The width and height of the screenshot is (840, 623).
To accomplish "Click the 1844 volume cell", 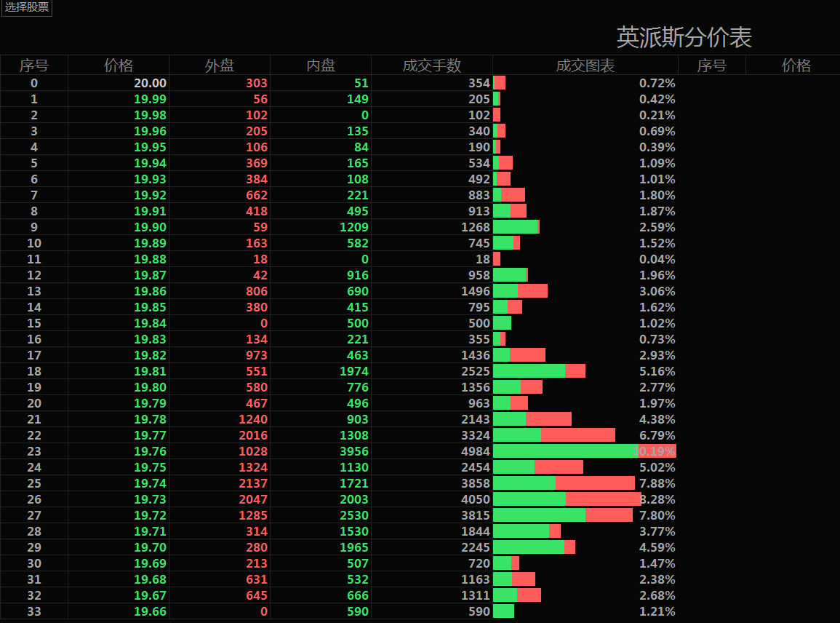I will [x=476, y=532].
